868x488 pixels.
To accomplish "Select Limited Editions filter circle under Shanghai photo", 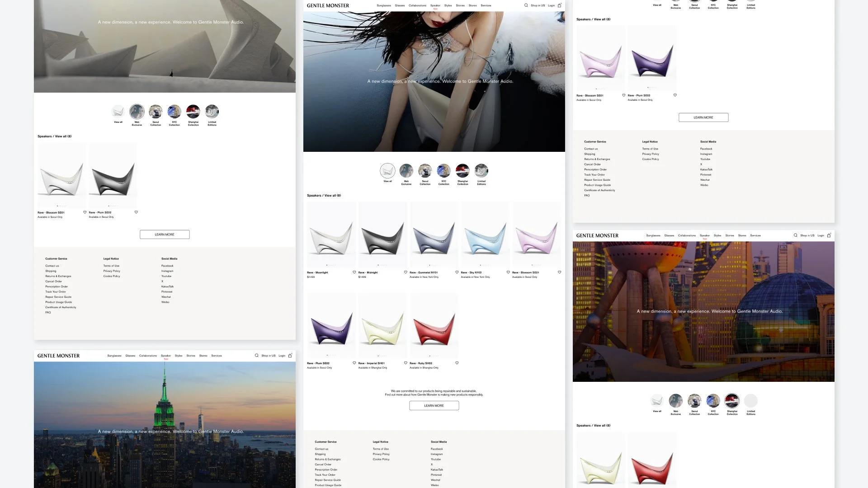I will (750, 401).
